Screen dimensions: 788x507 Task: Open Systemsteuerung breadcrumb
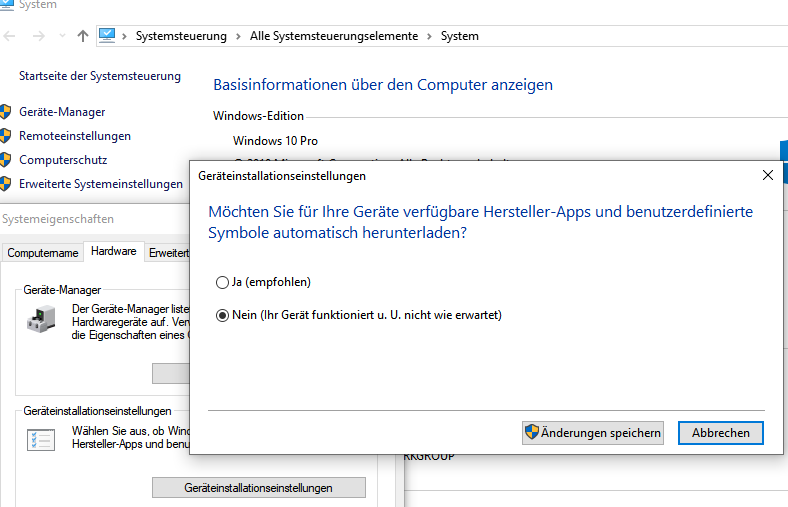(x=181, y=36)
